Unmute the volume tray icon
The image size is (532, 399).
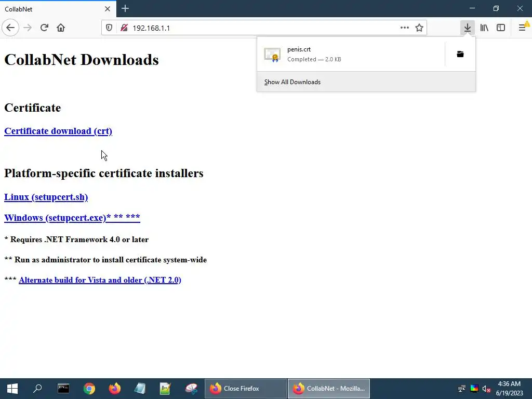[486, 389]
